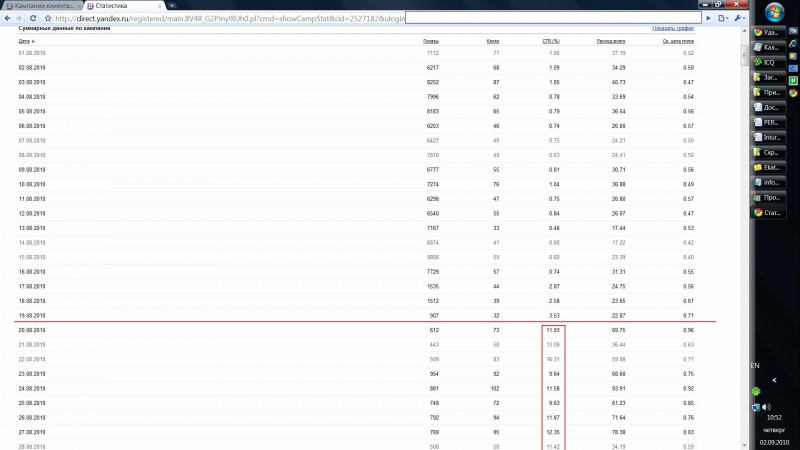The image size is (800, 450).
Task: Click the go arrow next to address bar
Action: point(708,18)
